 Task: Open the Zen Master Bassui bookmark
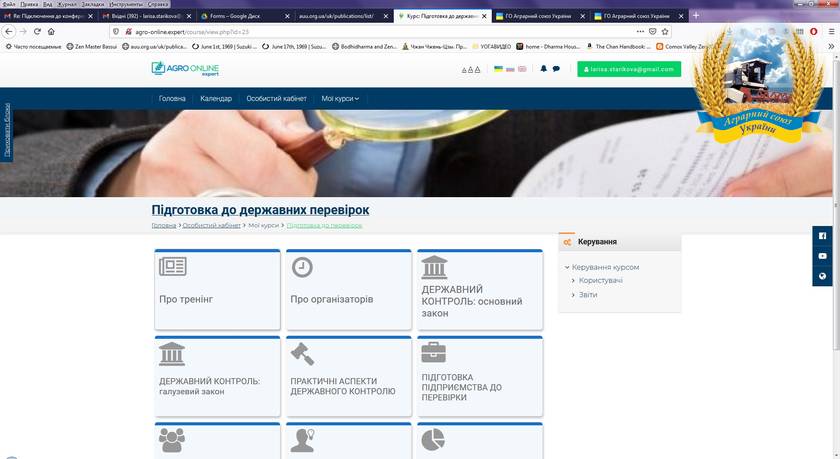(92, 47)
